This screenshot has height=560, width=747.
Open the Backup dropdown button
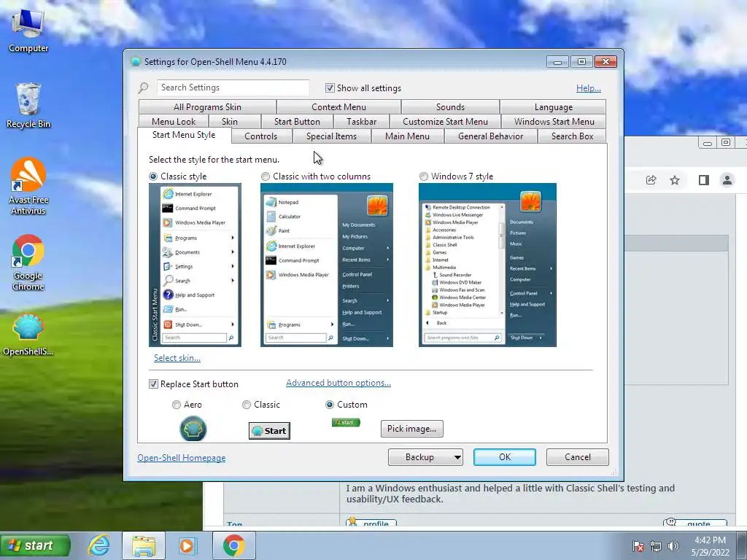(425, 457)
